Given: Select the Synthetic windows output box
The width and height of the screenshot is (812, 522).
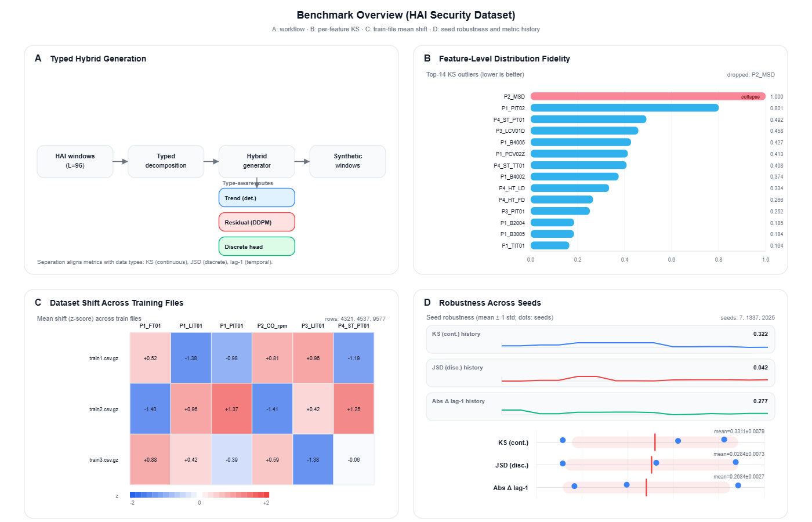Looking at the screenshot, I should tap(347, 161).
